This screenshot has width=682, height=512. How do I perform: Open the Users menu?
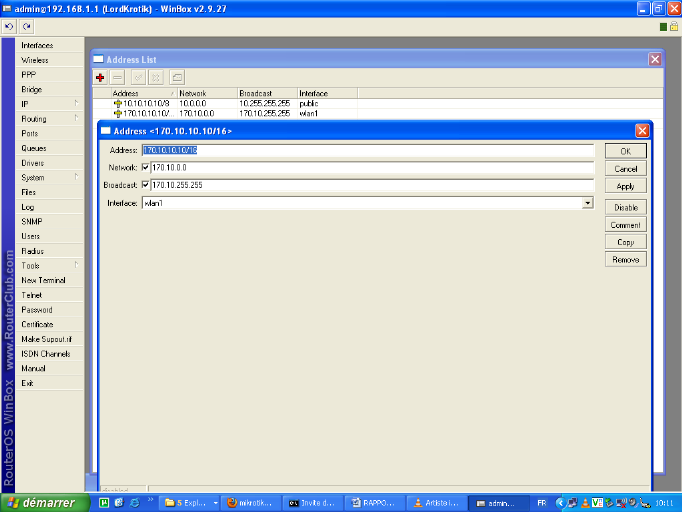50,236
